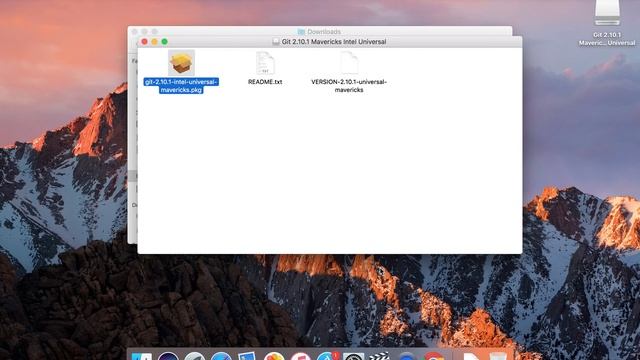Screen dimensions: 640x360
Task: Minimize the Git 2.10.1 Mavericks window
Action: click(x=154, y=42)
